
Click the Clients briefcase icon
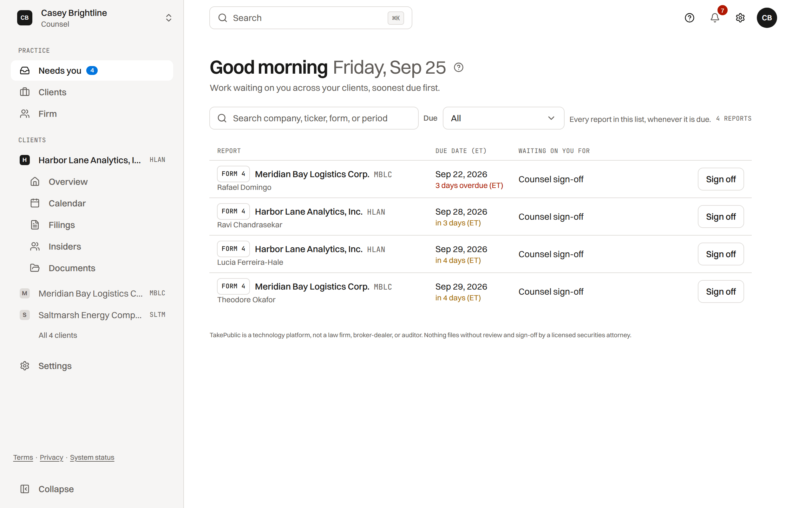25,92
